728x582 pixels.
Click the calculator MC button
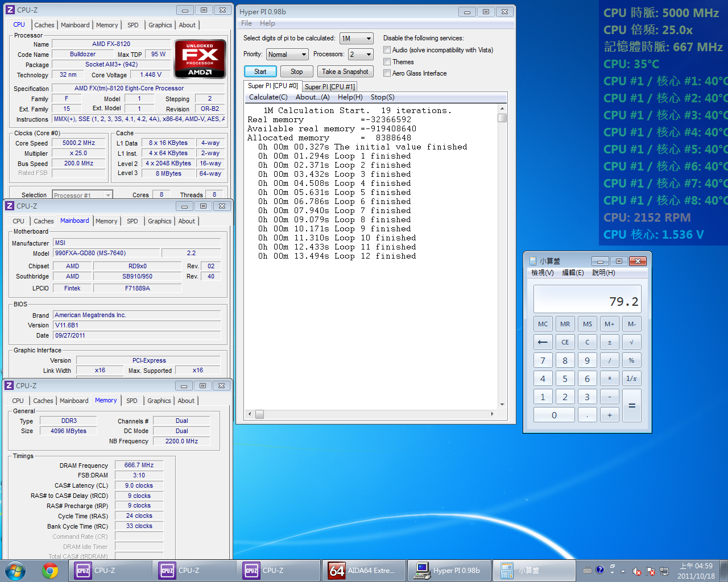pos(543,324)
